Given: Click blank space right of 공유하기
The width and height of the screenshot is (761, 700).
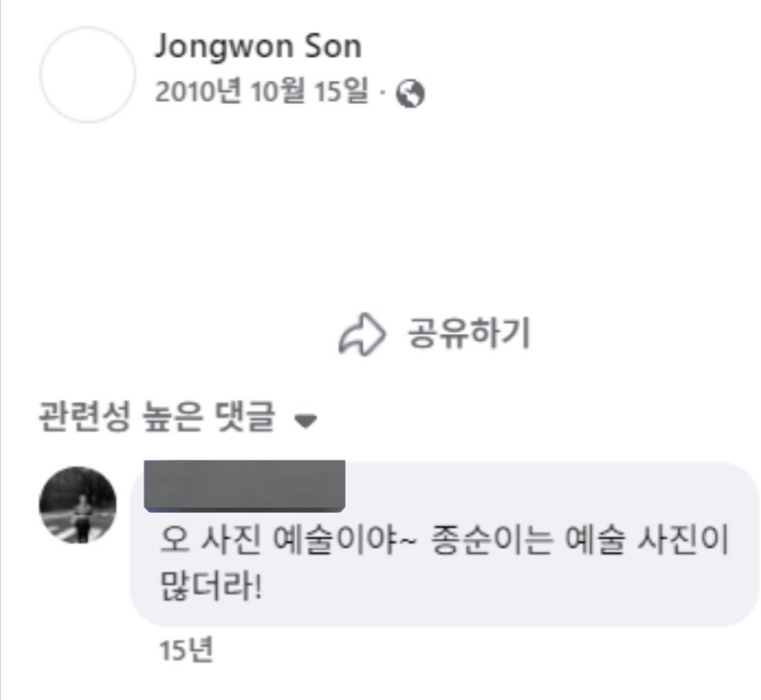Looking at the screenshot, I should pos(639,335).
